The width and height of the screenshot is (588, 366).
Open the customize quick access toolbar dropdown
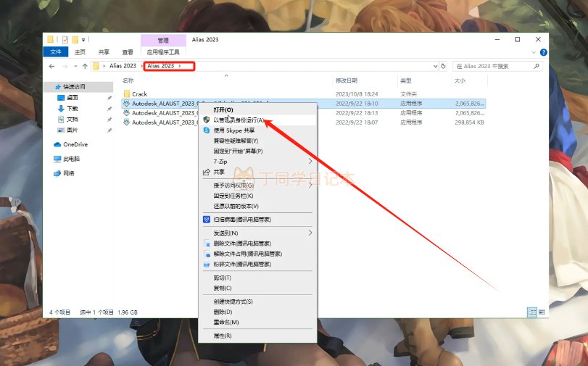pyautogui.click(x=83, y=40)
